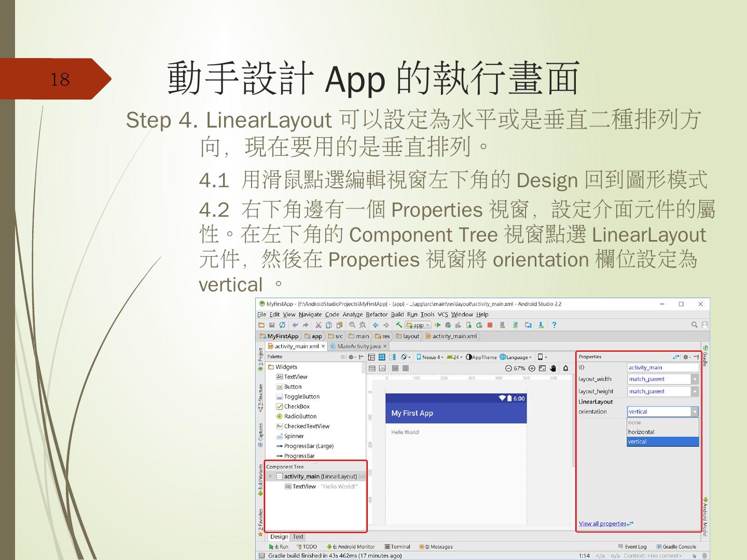Click the Make Project hammer icon

click(x=399, y=325)
